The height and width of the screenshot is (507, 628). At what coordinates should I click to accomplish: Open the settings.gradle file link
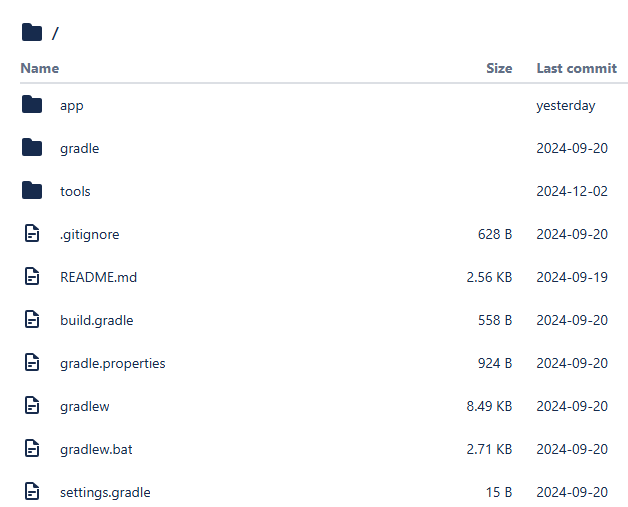click(105, 492)
